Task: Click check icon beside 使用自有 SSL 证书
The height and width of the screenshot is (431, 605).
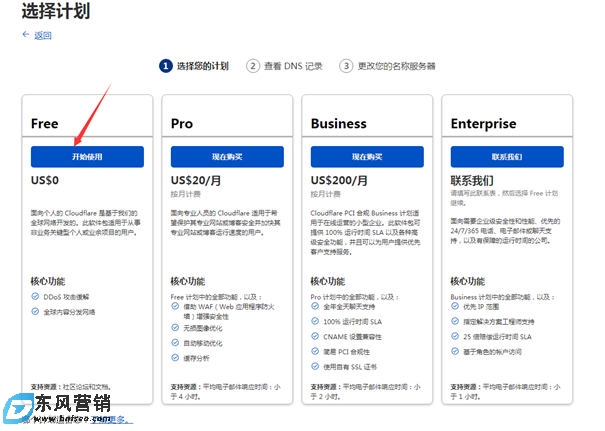Action: click(x=315, y=366)
